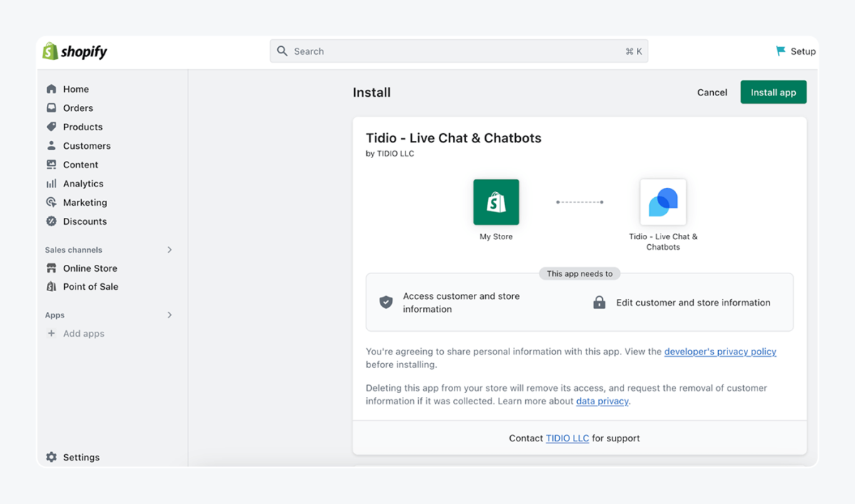Click the plus icon beside Add apps
Viewport: 855px width, 504px height.
click(x=51, y=333)
